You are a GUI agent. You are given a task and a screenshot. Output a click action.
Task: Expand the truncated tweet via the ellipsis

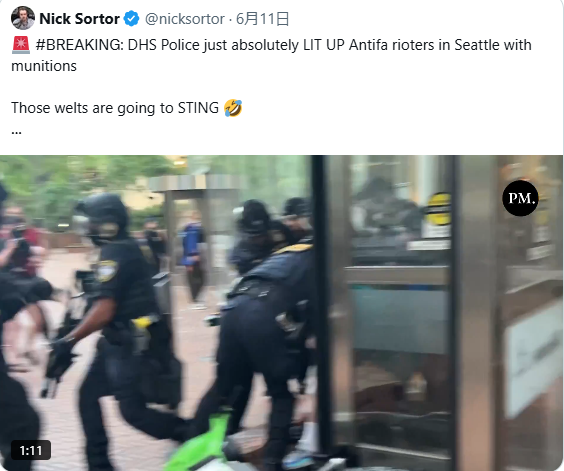16,132
